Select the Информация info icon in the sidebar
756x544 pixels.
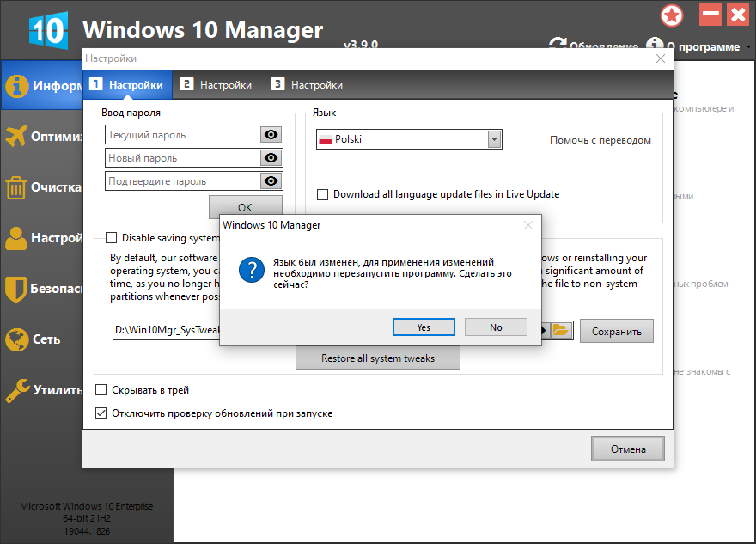click(x=17, y=86)
